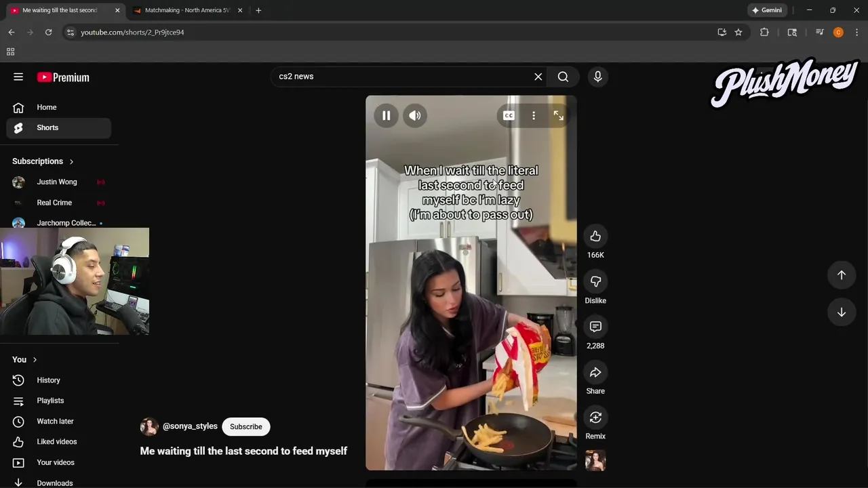Screen dimensions: 868x488
Task: Open Home in the sidebar
Action: tap(59, 107)
